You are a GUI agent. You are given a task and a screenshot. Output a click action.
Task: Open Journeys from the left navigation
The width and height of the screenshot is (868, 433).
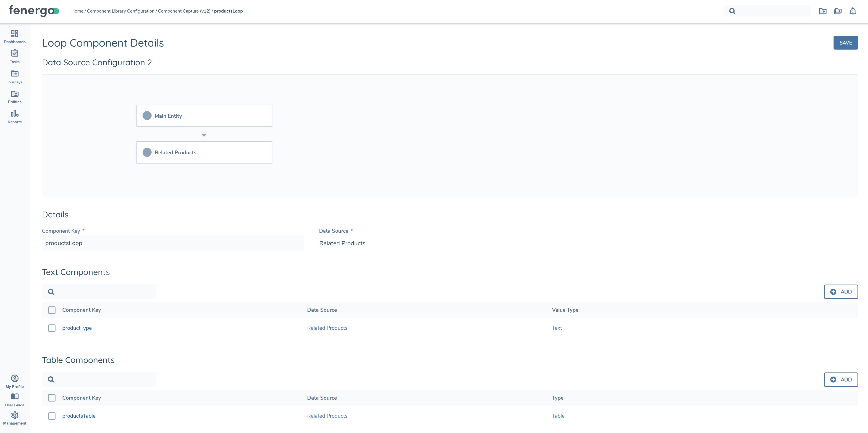click(14, 76)
